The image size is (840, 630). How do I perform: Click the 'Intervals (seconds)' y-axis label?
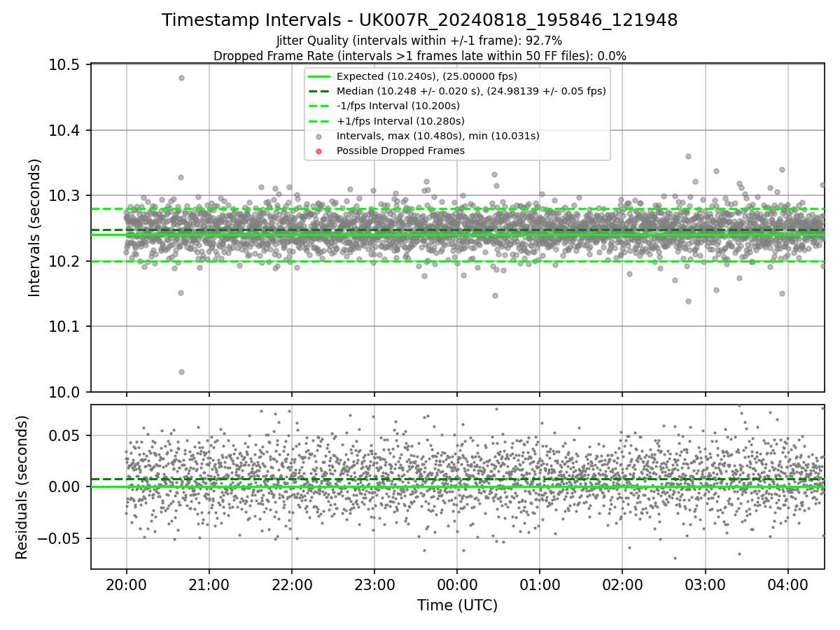click(35, 227)
